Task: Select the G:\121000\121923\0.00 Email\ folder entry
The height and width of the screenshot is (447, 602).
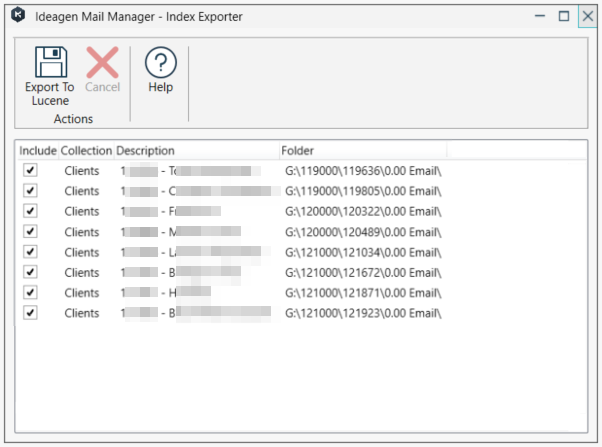Action: tap(363, 313)
